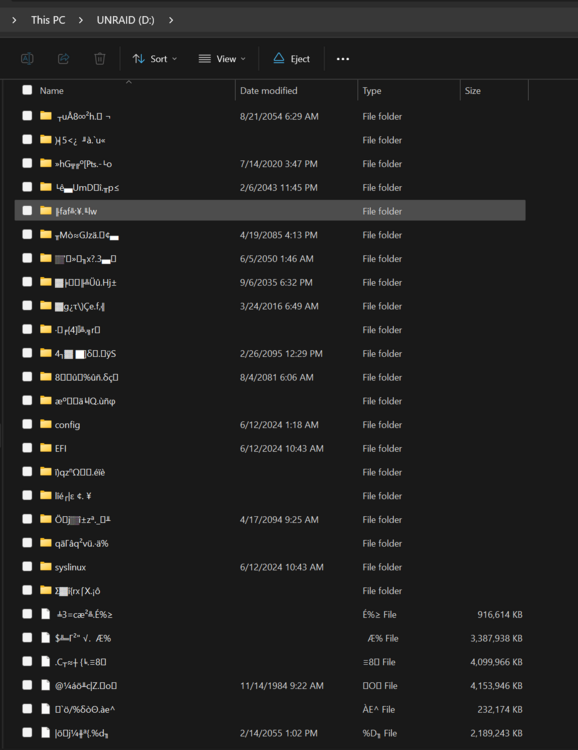Viewport: 578px width, 750px height.
Task: Check the box for config folder
Action: coord(27,424)
